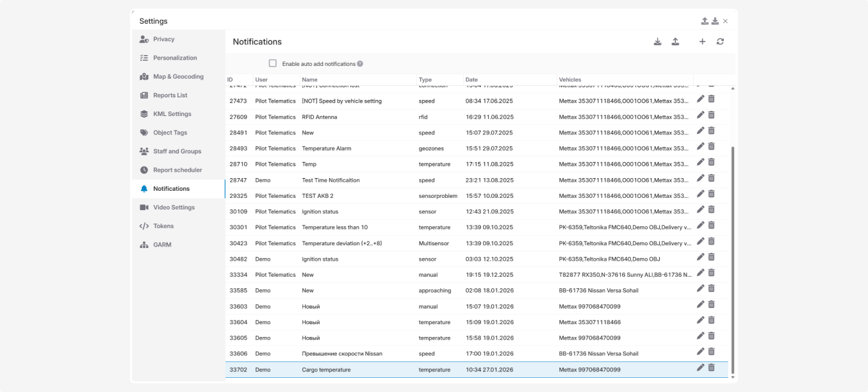Click upload icon in Notifications header
Image resolution: width=868 pixels, height=392 pixels.
(675, 42)
